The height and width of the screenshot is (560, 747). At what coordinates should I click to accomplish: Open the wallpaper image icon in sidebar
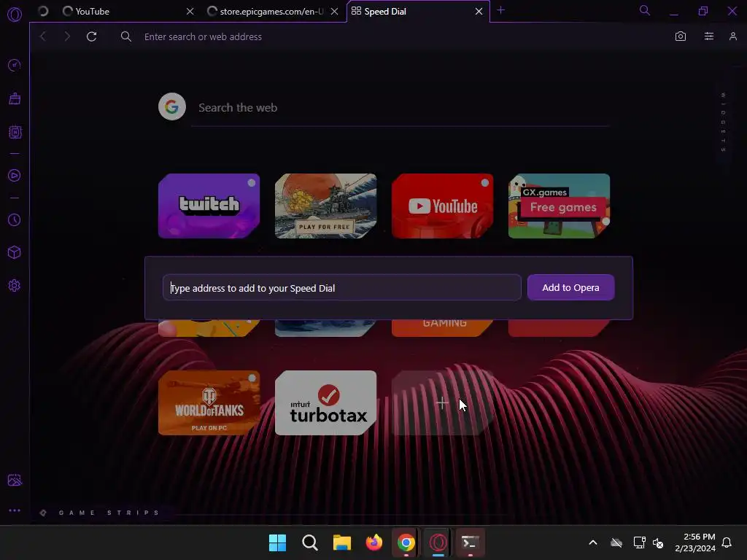tap(15, 480)
